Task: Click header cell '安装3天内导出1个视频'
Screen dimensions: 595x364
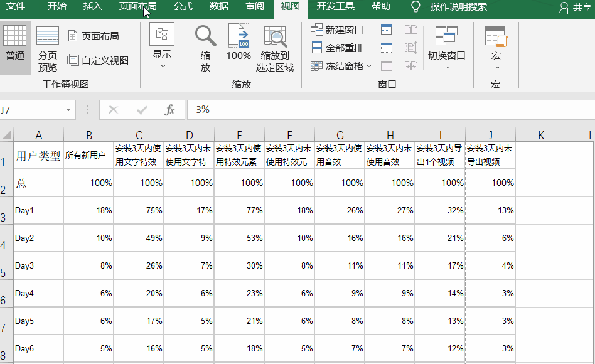Action: [x=440, y=155]
